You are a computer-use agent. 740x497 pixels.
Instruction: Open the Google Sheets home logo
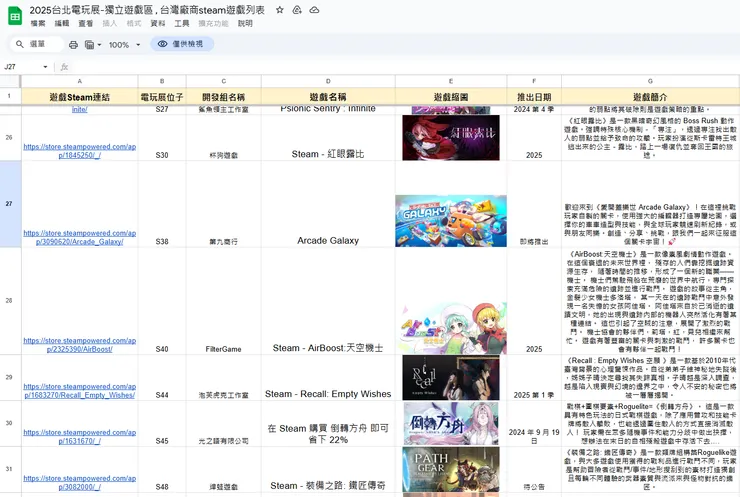(15, 16)
